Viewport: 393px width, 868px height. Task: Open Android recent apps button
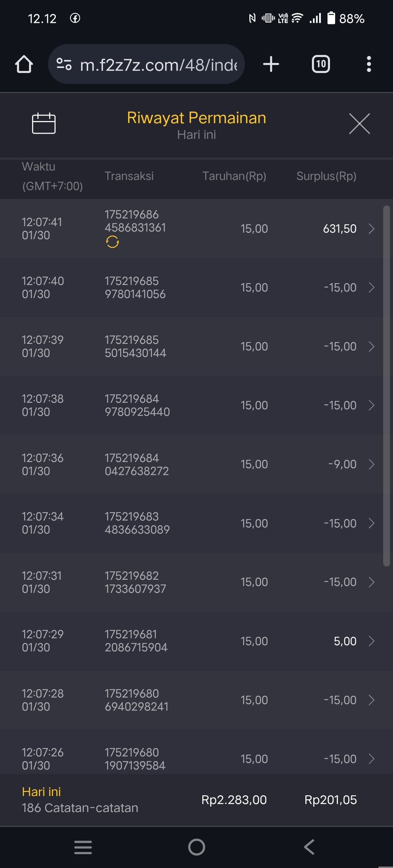click(x=83, y=847)
